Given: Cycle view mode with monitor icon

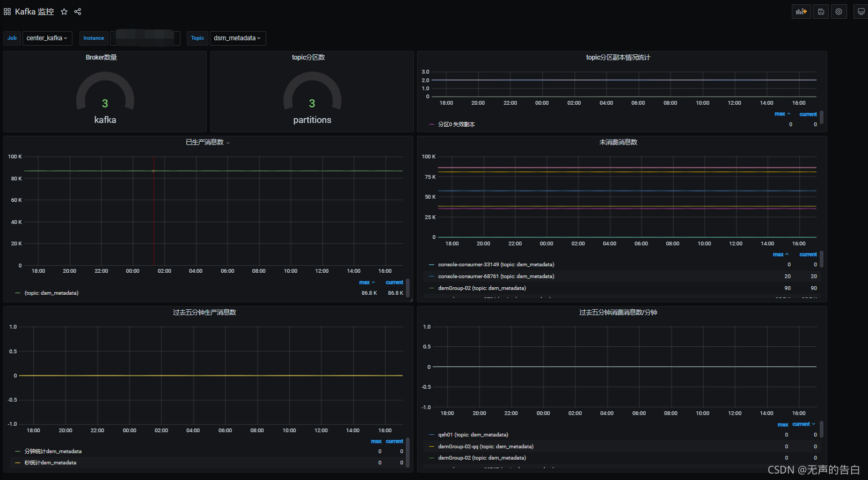Looking at the screenshot, I should pyautogui.click(x=861, y=11).
